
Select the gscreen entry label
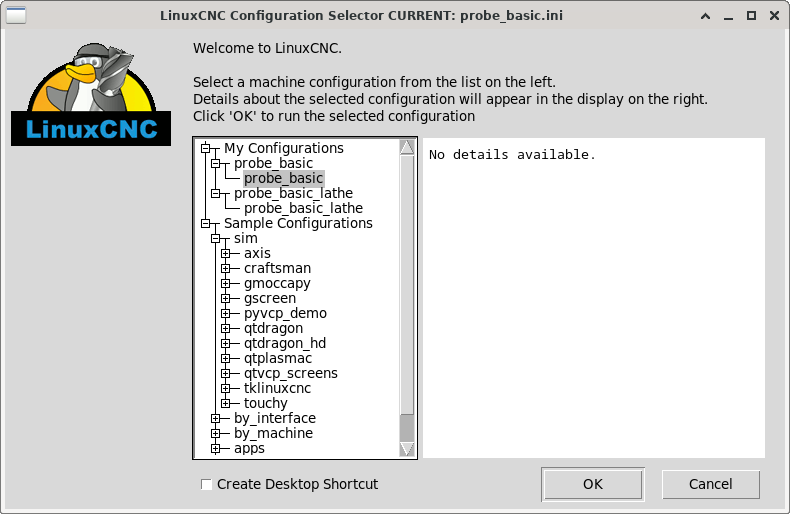tap(270, 298)
